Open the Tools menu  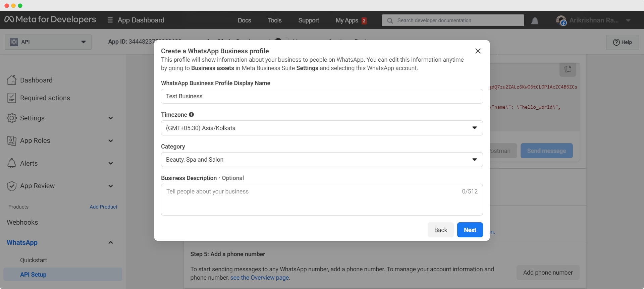pos(275,20)
